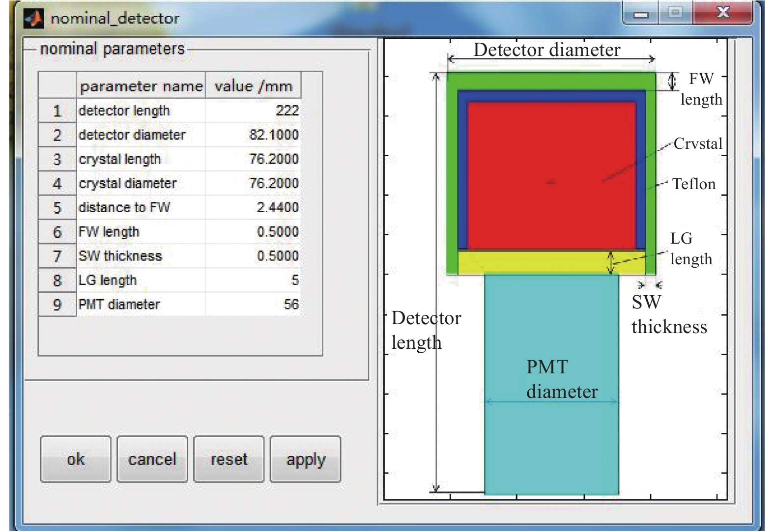Click the 'value /mm' column header
The width and height of the screenshot is (774, 532).
(x=253, y=86)
